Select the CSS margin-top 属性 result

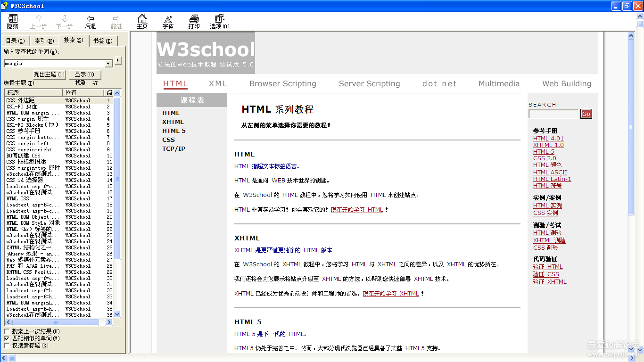pos(58,168)
